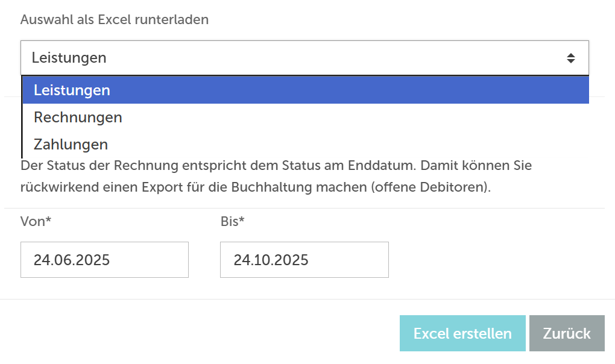Focus the date input showing 24.10.2025

(x=304, y=260)
